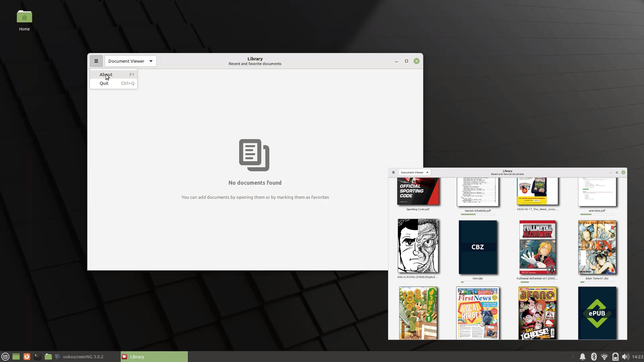The width and height of the screenshot is (644, 362).
Task: Expand the Document Viewer dropdown in main window
Action: 130,61
